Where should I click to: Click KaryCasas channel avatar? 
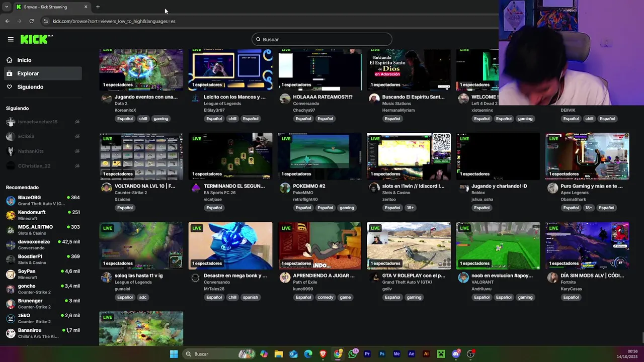[552, 278]
